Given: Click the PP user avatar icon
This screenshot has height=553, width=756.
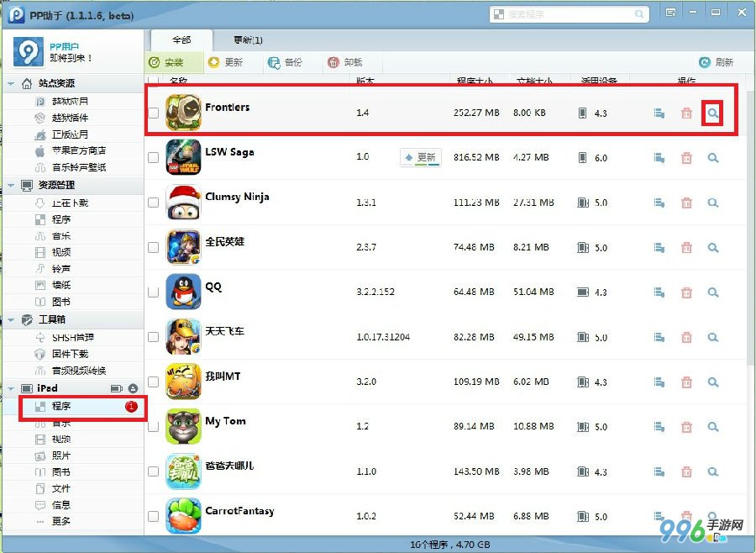Looking at the screenshot, I should (28, 51).
